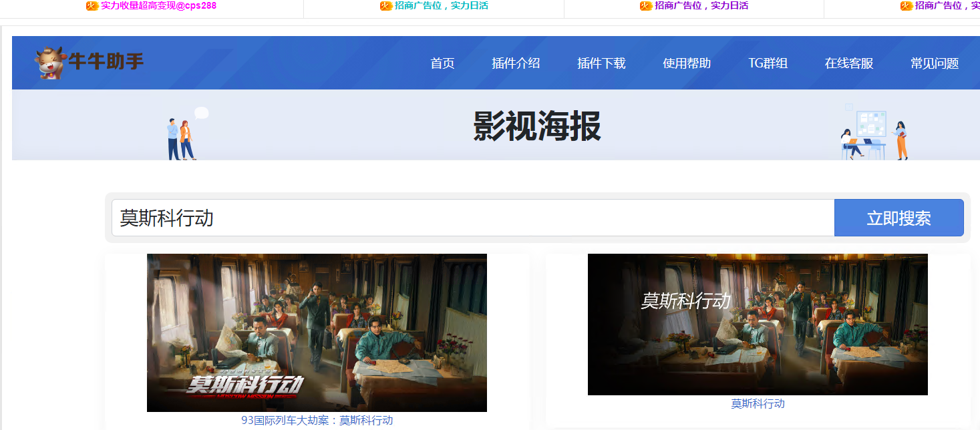Click the 莫斯科行动 link under right poster
Screen dimensions: 980x430
[758, 404]
